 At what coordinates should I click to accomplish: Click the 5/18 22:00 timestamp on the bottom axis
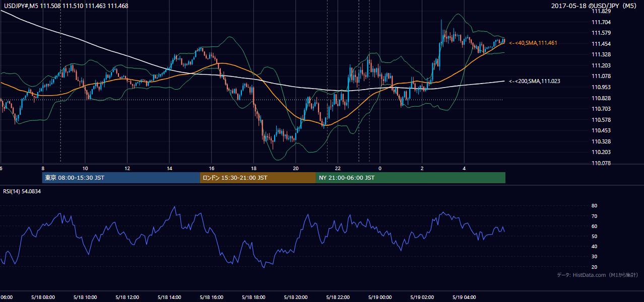338,297
